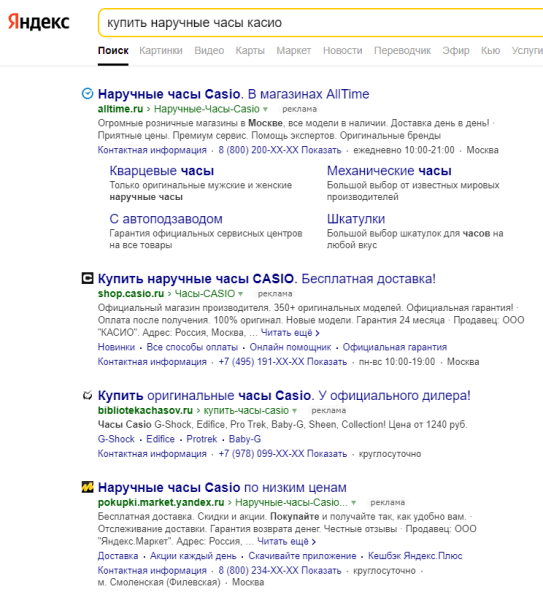543x600 pixels.
Task: Focus the search field with the Casio query
Action: tap(320, 23)
